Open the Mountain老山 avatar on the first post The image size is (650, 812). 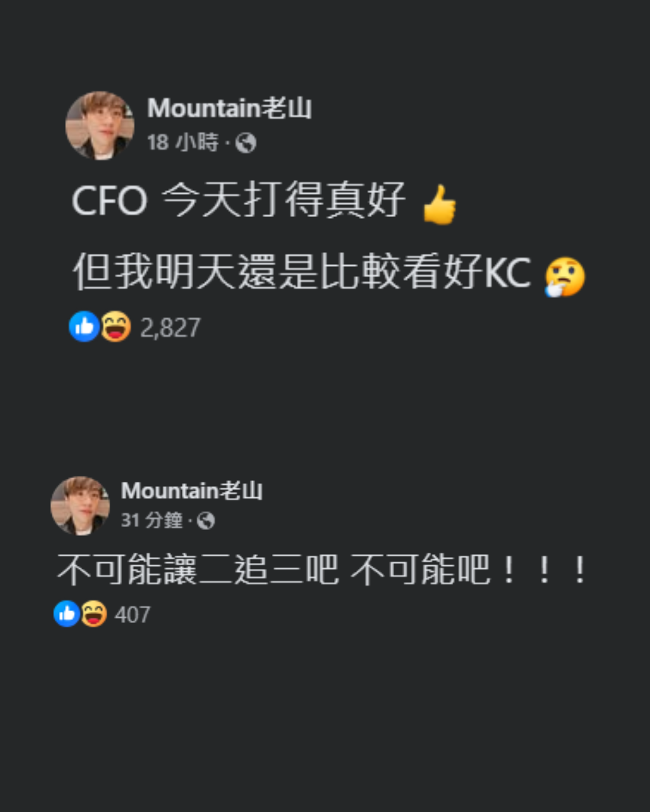coord(100,125)
